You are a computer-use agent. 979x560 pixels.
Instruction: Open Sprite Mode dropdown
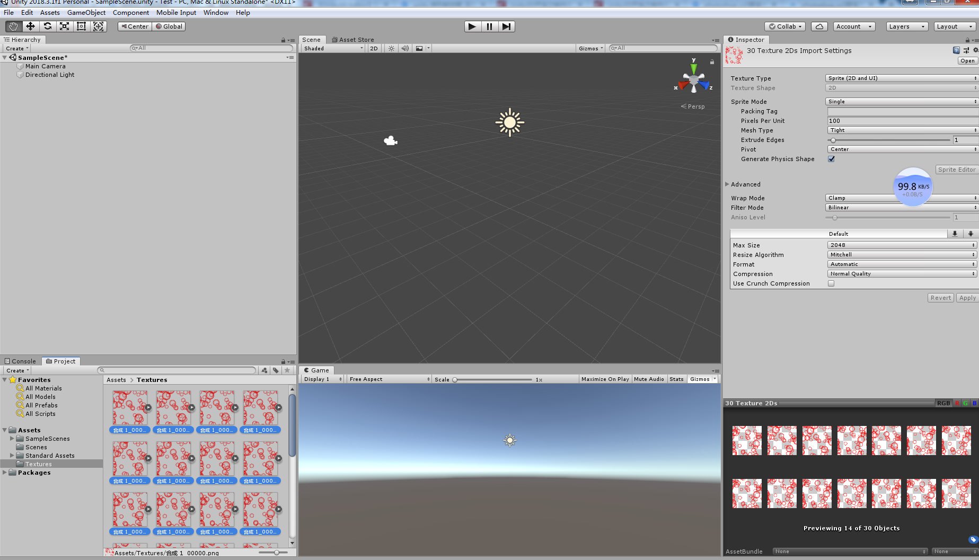pos(902,102)
